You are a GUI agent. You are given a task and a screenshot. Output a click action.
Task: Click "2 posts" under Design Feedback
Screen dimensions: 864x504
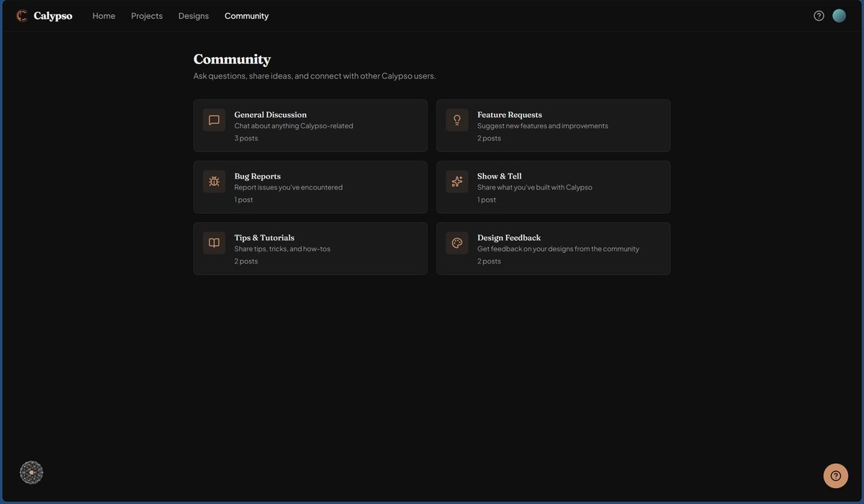tap(489, 261)
